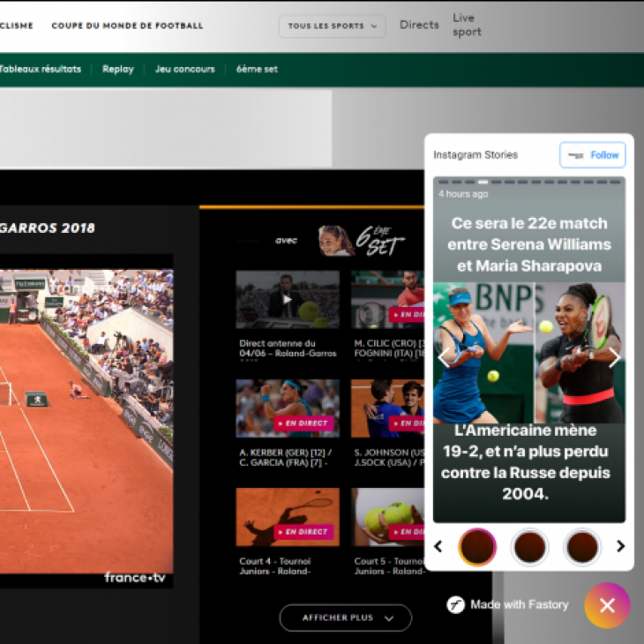Viewport: 644px width, 644px height.
Task: Advance to next story with right arrow on image
Action: point(614,356)
